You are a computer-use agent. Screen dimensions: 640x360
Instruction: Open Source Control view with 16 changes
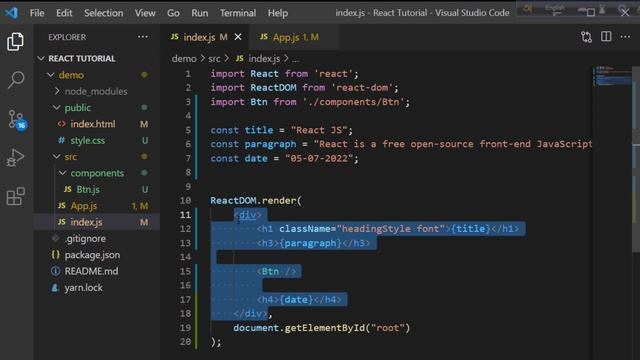16,119
